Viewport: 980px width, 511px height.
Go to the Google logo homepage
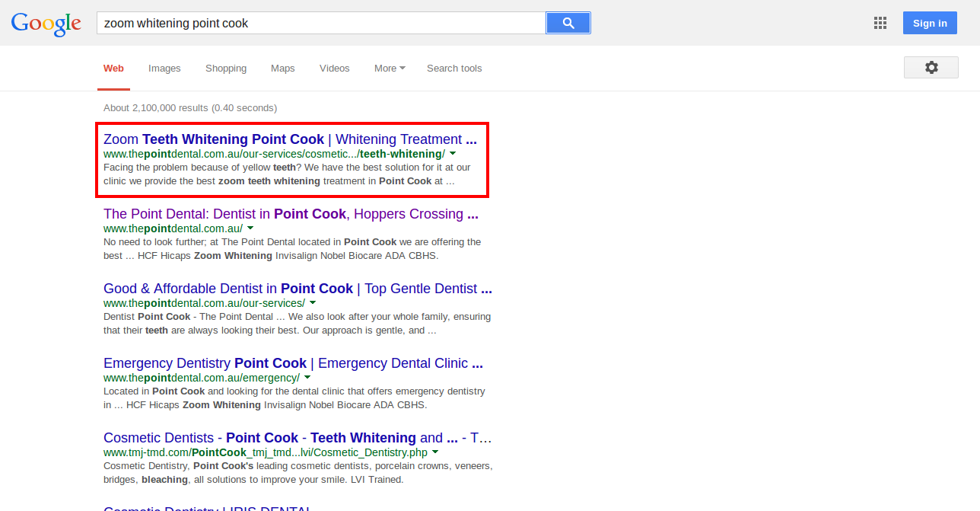pos(46,24)
